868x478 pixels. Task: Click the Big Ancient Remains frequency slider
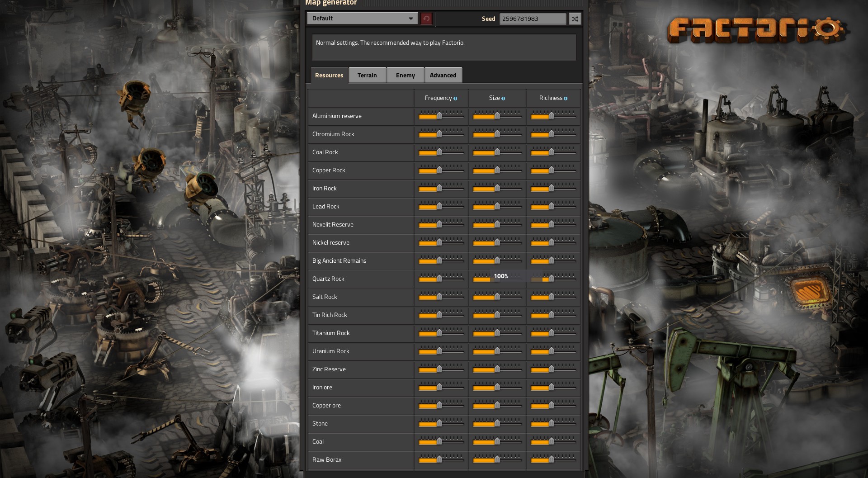click(x=441, y=261)
